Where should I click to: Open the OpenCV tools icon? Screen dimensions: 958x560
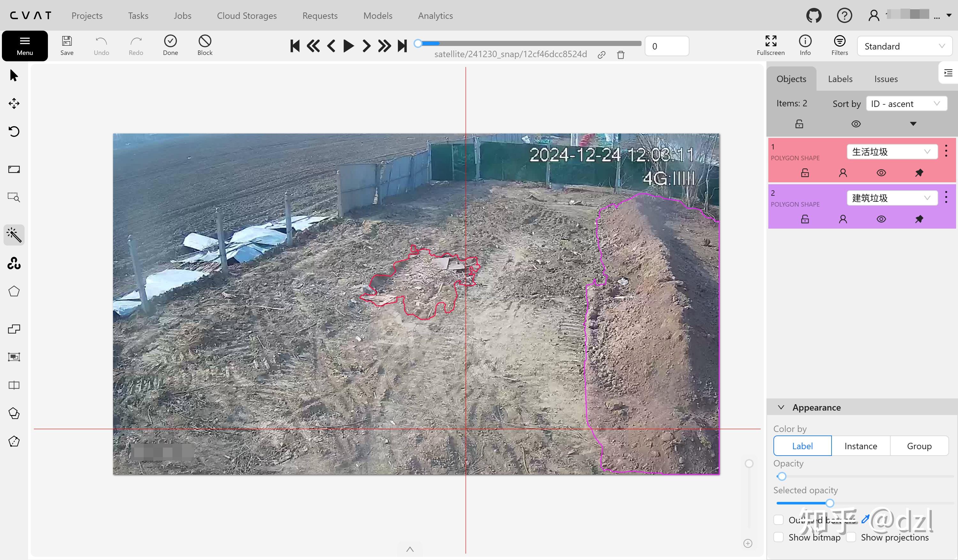tap(14, 263)
